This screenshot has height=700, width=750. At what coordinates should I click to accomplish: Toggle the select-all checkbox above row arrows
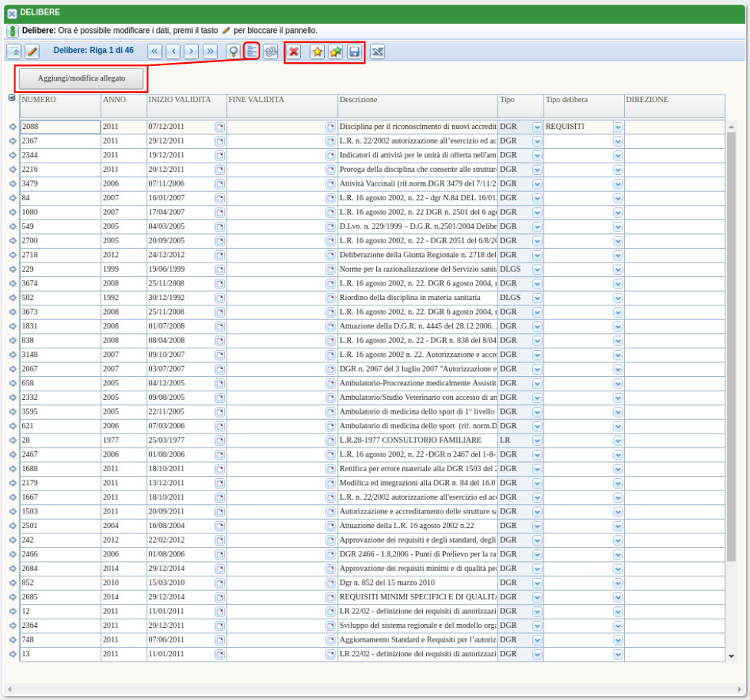(12, 97)
